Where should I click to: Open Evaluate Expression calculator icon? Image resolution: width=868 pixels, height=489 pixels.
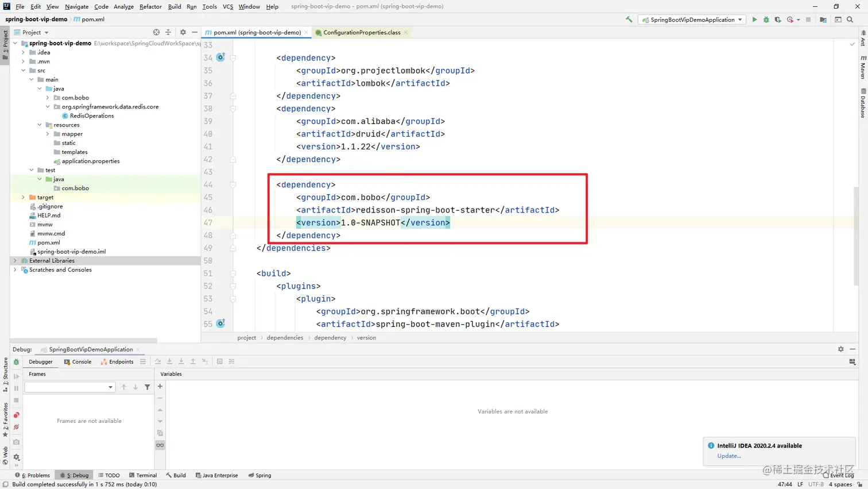(x=219, y=361)
